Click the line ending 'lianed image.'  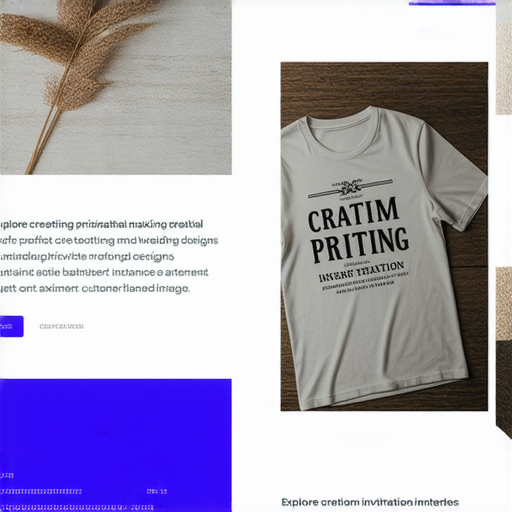(x=95, y=288)
